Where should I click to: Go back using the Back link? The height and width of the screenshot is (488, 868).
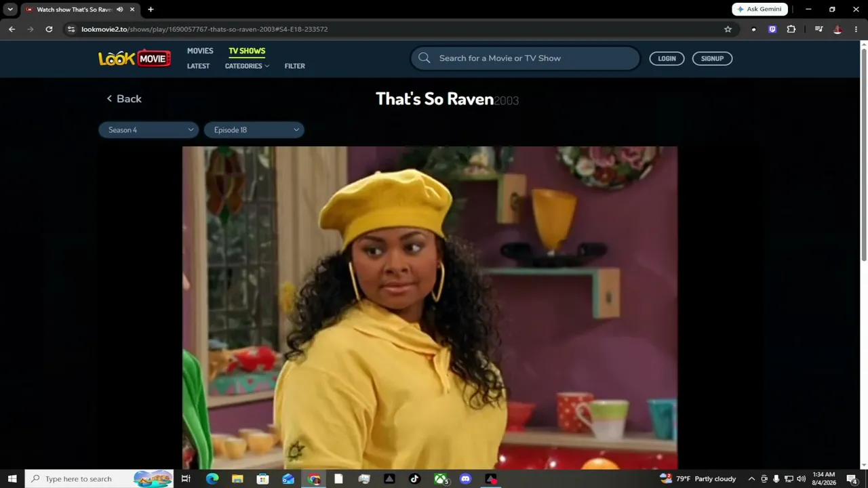click(124, 99)
